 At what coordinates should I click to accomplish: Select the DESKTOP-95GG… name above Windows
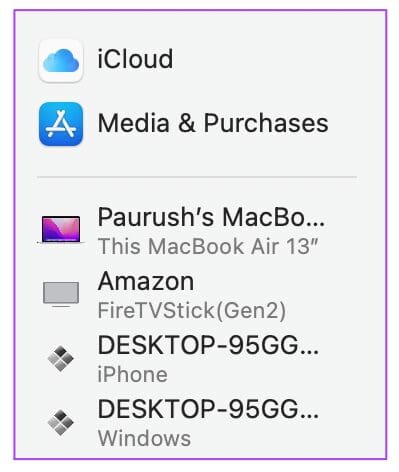[208, 409]
